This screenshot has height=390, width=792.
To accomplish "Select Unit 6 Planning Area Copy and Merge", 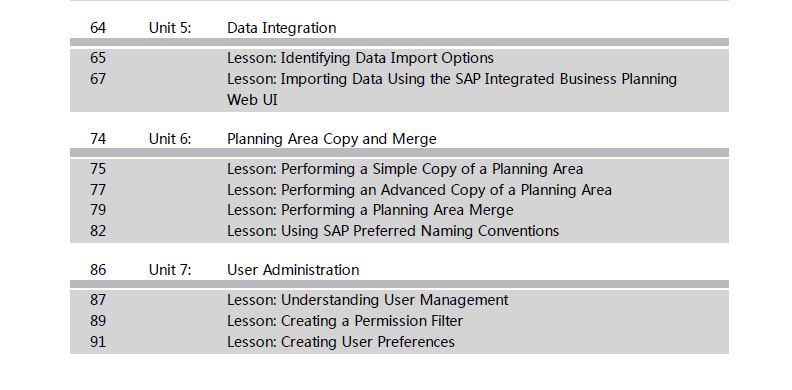I will (x=332, y=139).
